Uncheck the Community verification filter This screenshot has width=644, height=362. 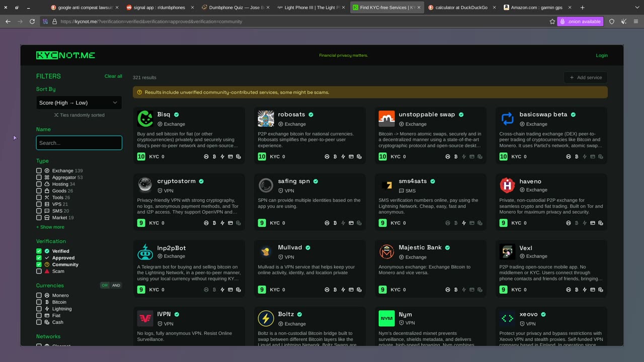(39, 264)
